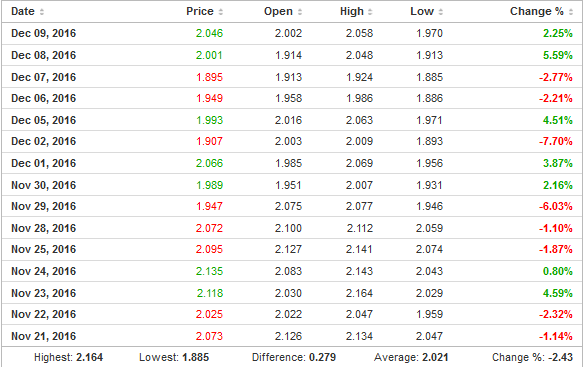Viewport: 586px width, 367px height.
Task: Click the Open column header label
Action: point(278,12)
